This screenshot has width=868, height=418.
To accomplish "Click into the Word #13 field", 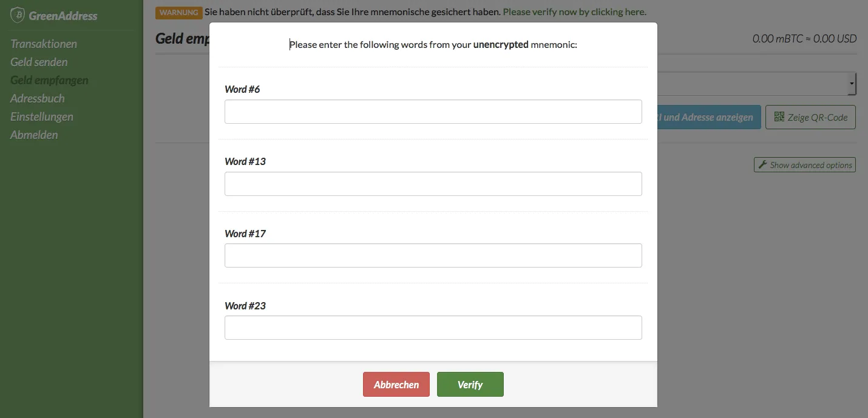I will pyautogui.click(x=433, y=184).
